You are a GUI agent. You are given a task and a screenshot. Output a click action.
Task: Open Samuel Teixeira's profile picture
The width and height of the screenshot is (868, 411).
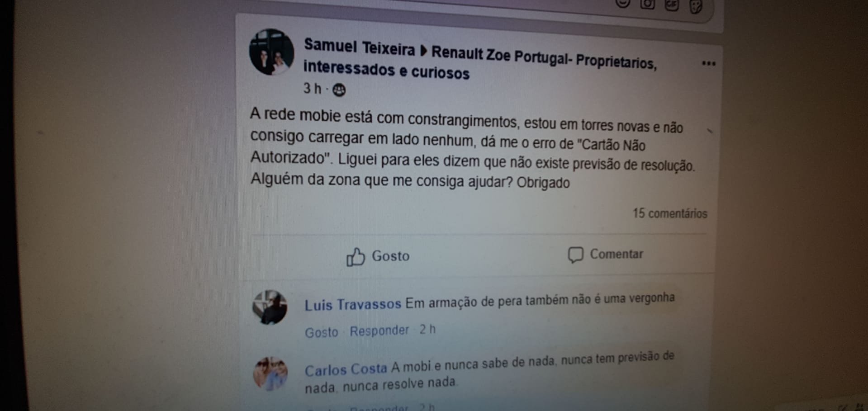coord(271,52)
